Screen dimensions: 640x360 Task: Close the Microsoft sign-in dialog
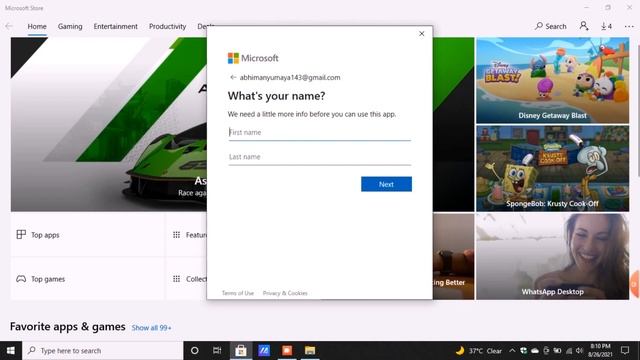pyautogui.click(x=422, y=33)
